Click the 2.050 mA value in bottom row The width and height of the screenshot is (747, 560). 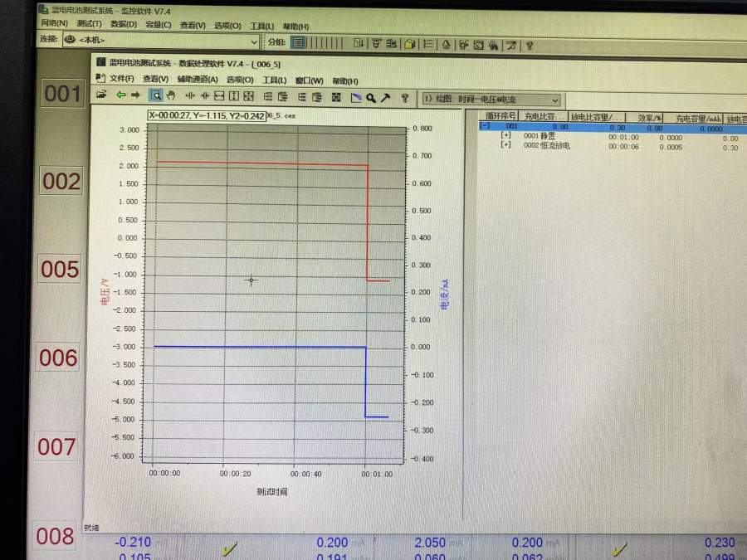point(430,543)
